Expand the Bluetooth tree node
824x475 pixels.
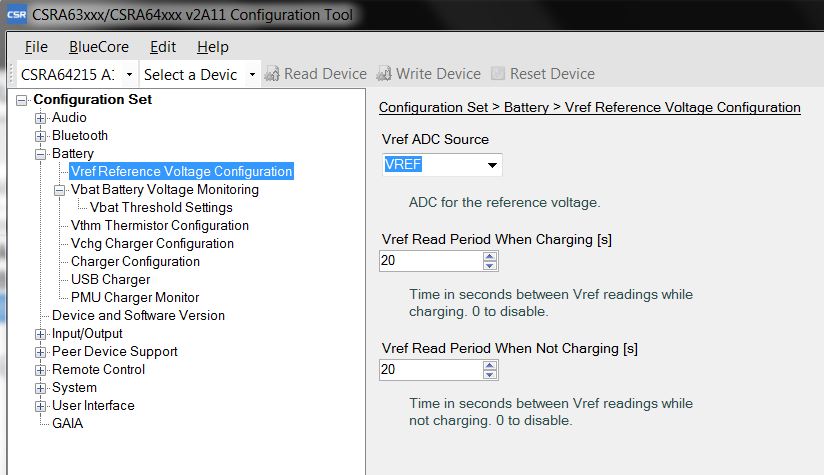41,136
